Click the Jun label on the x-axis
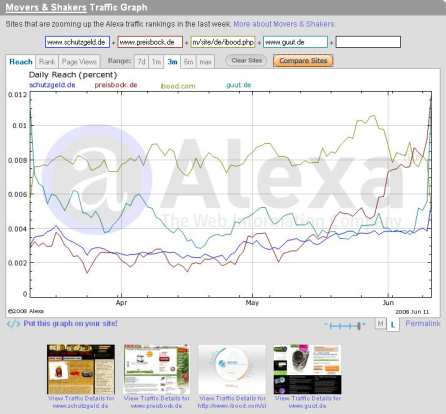The height and width of the screenshot is (414, 446). (388, 303)
